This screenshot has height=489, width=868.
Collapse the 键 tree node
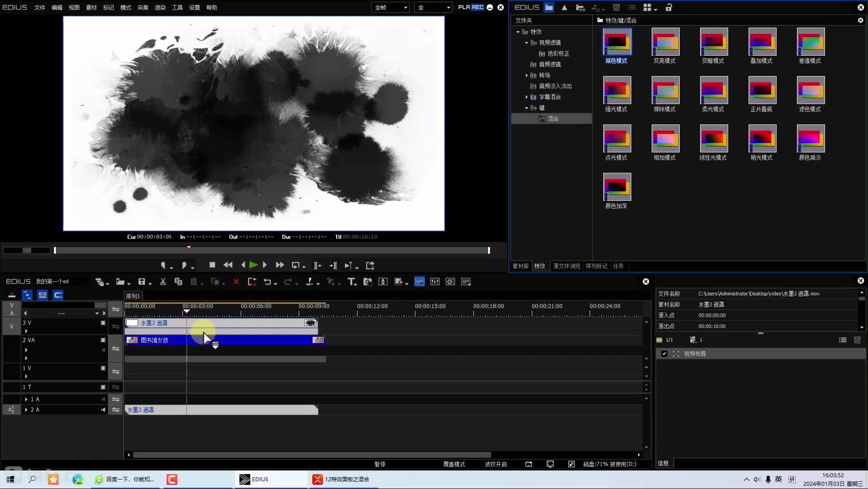(x=526, y=108)
